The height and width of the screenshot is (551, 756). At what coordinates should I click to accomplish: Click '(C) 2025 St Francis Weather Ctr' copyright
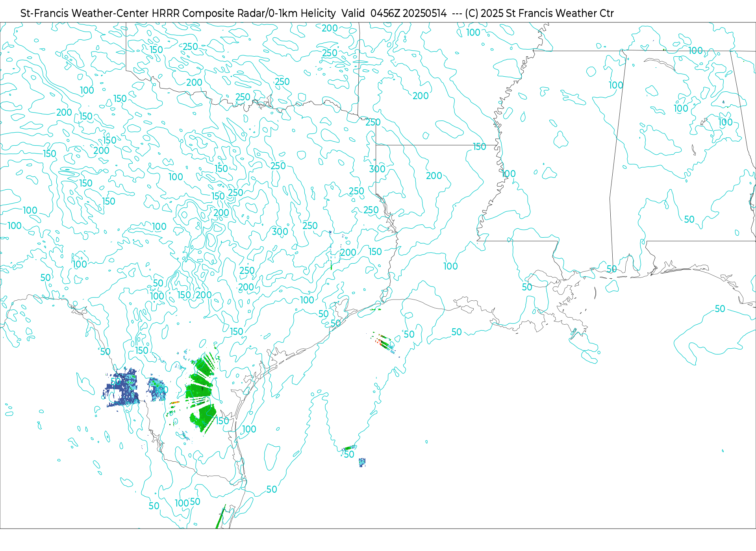point(539,13)
